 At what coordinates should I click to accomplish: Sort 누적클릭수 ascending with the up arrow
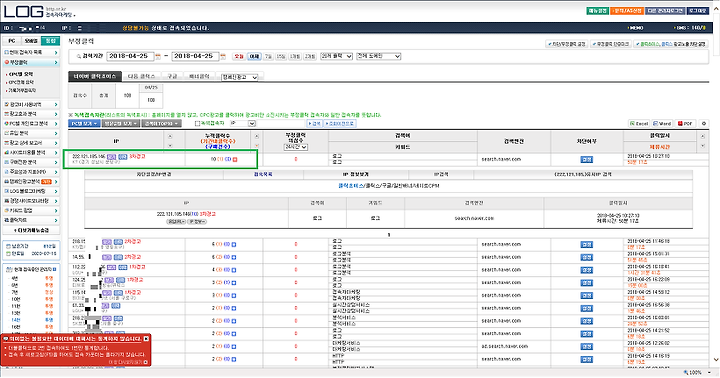coord(257,136)
